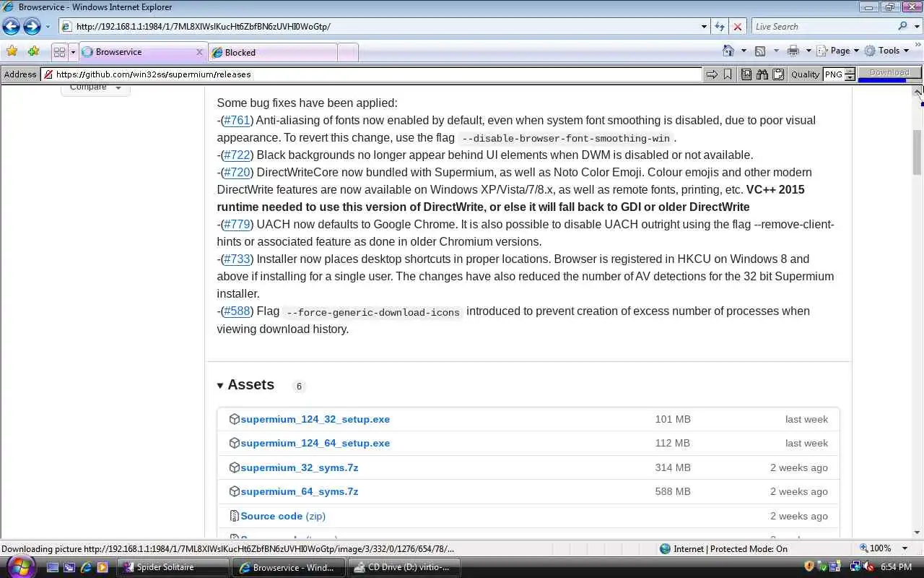Click the network tray icon
The width and height of the screenshot is (924, 578).
coord(855,567)
